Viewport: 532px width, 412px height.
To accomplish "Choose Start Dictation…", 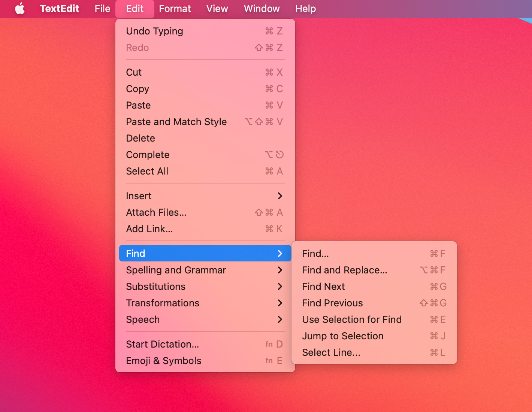I will (x=205, y=344).
